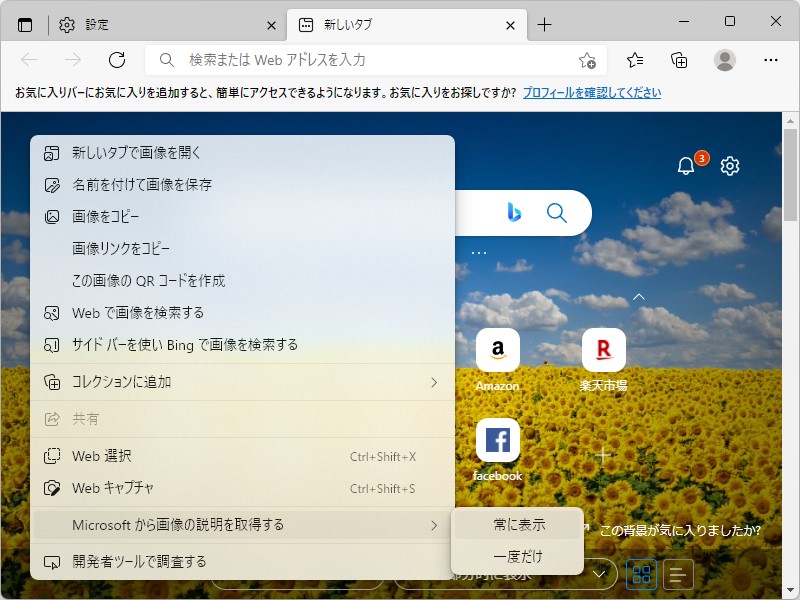Open the notifications bell with badge 3

686,165
